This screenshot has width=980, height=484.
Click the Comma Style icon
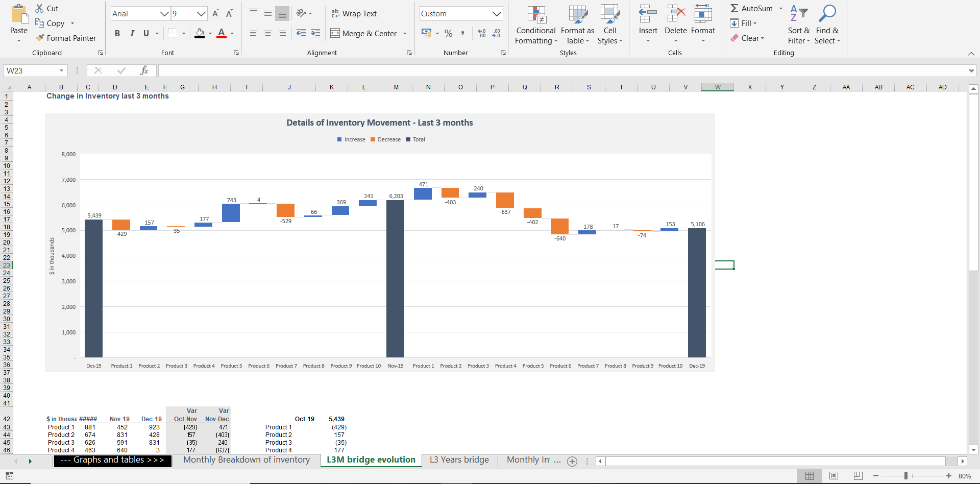tap(462, 33)
